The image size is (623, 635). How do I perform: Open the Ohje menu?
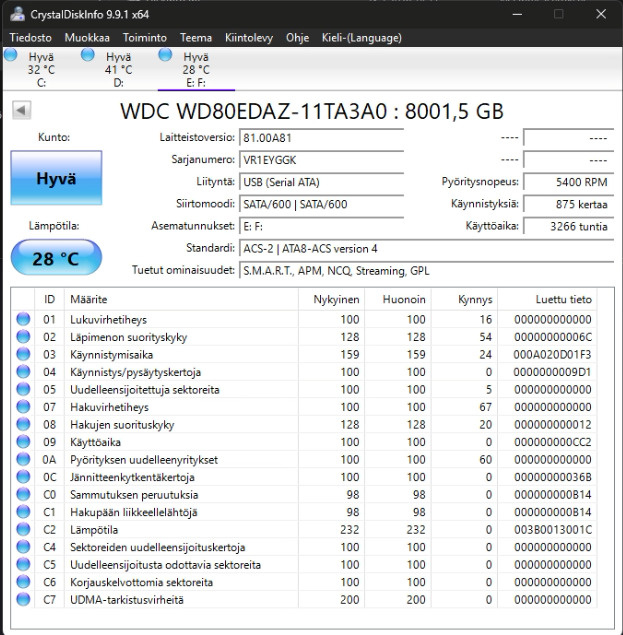pos(297,38)
